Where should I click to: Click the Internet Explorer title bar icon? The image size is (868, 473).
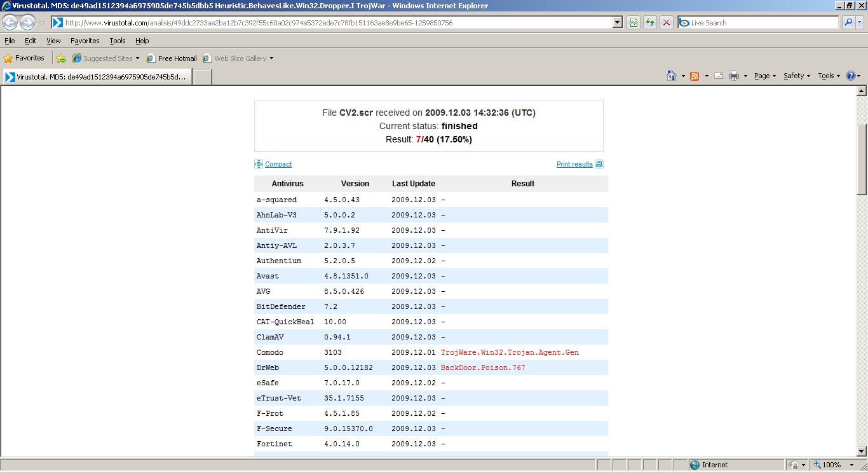6,6
